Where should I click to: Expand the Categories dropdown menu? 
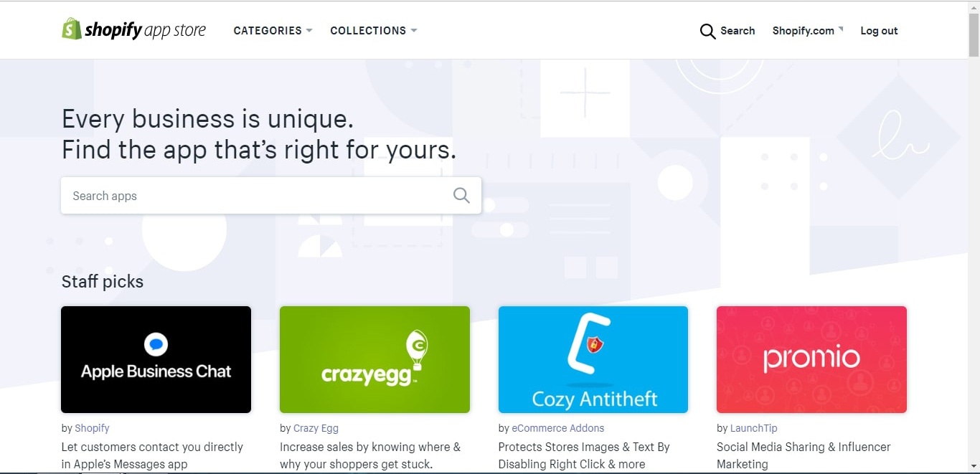point(273,31)
